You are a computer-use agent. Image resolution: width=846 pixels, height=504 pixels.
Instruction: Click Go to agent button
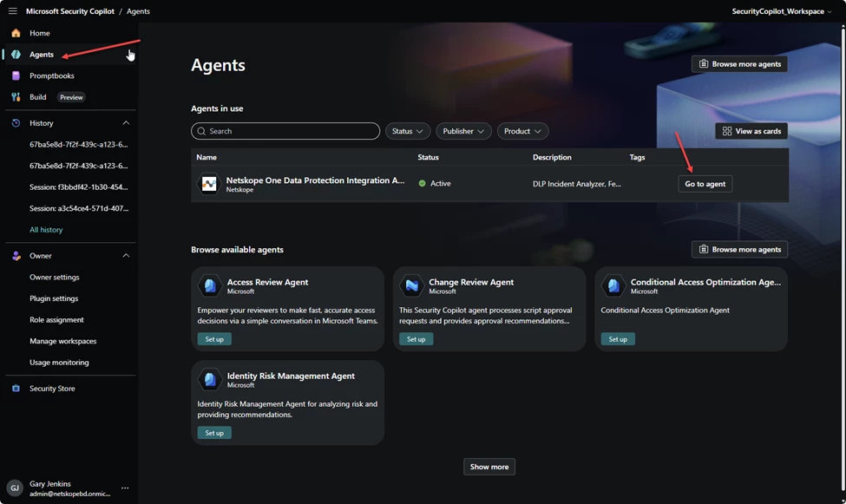[x=705, y=184]
